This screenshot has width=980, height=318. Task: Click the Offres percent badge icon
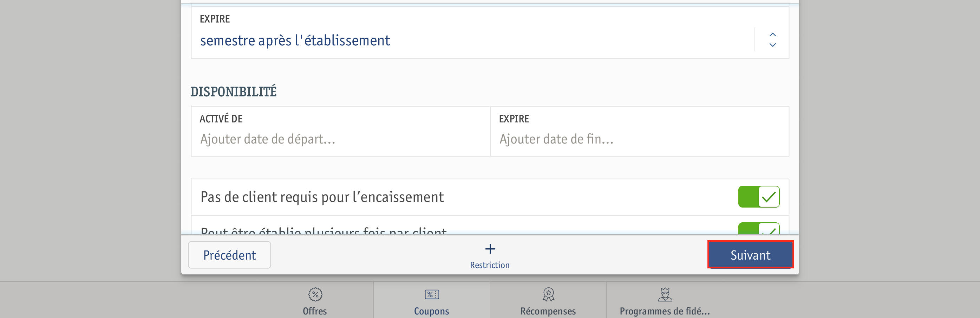[315, 294]
